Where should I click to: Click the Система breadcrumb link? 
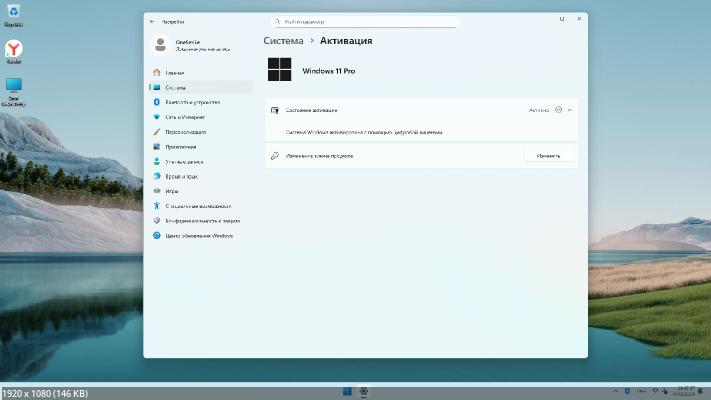click(283, 41)
